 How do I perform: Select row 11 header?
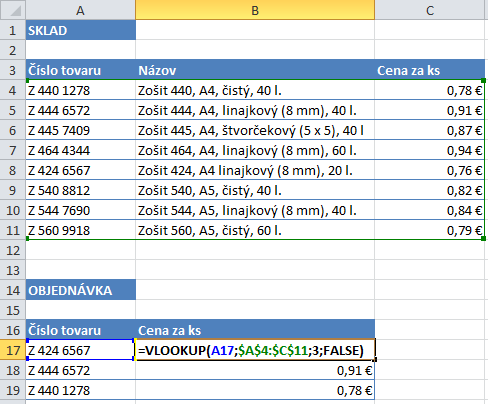[x=13, y=230]
